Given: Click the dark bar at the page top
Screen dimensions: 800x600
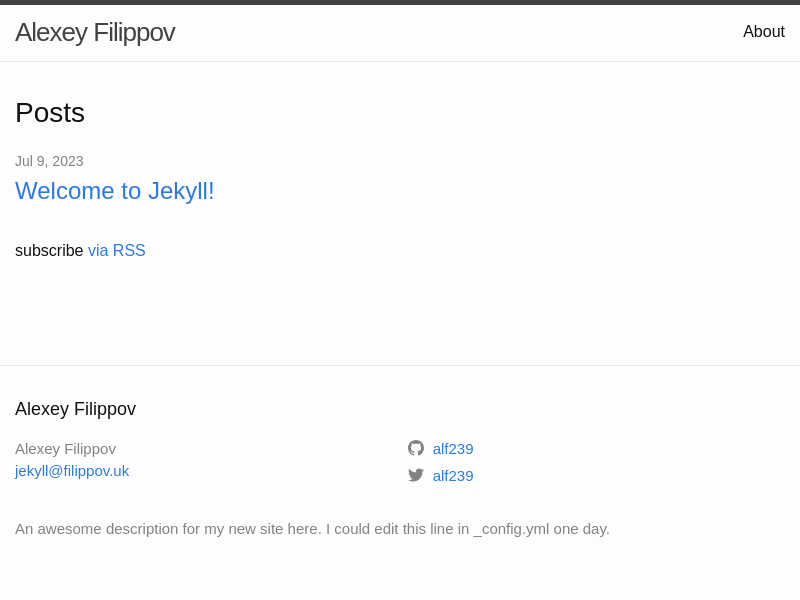Looking at the screenshot, I should (x=400, y=2).
